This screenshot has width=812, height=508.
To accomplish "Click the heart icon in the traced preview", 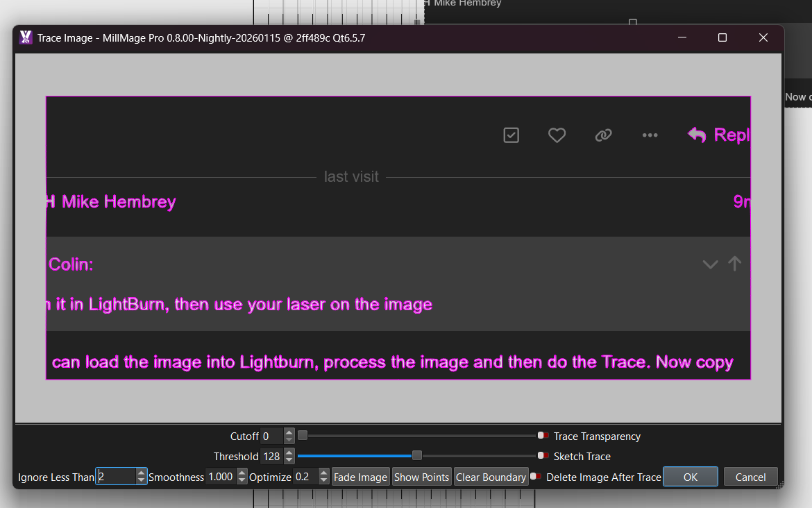I will pos(557,135).
